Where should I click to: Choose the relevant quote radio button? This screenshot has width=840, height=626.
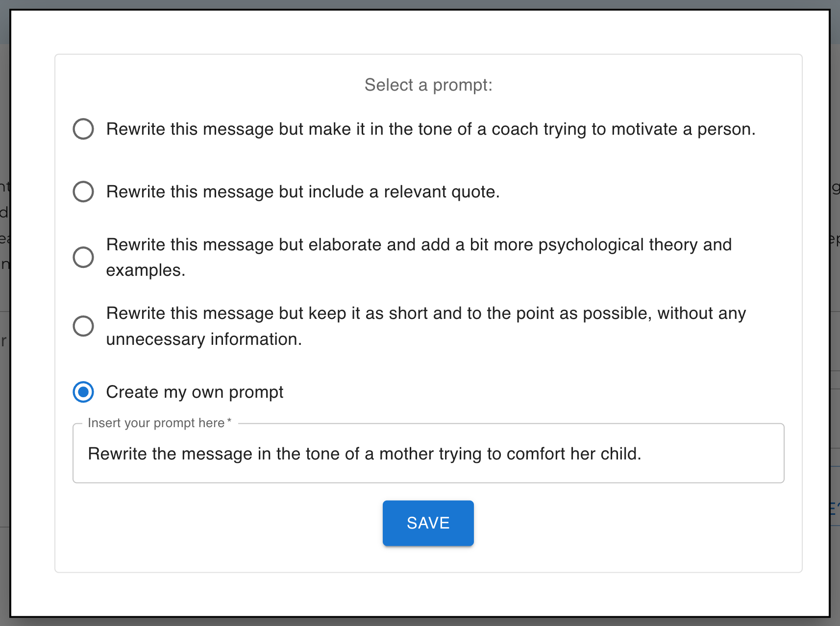coord(83,192)
